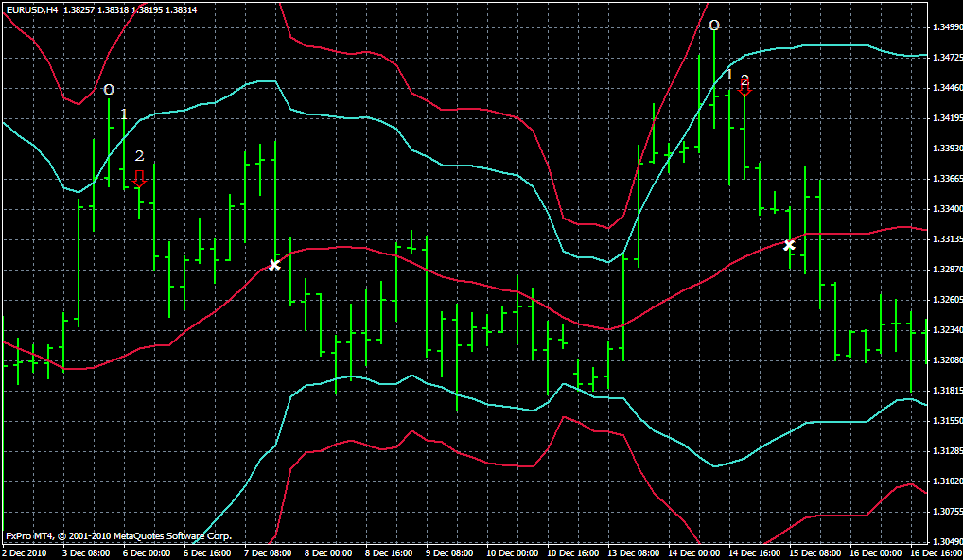The image size is (963, 560).
Task: Click the '10 Dec 00:00' time axis label
Action: [x=513, y=553]
